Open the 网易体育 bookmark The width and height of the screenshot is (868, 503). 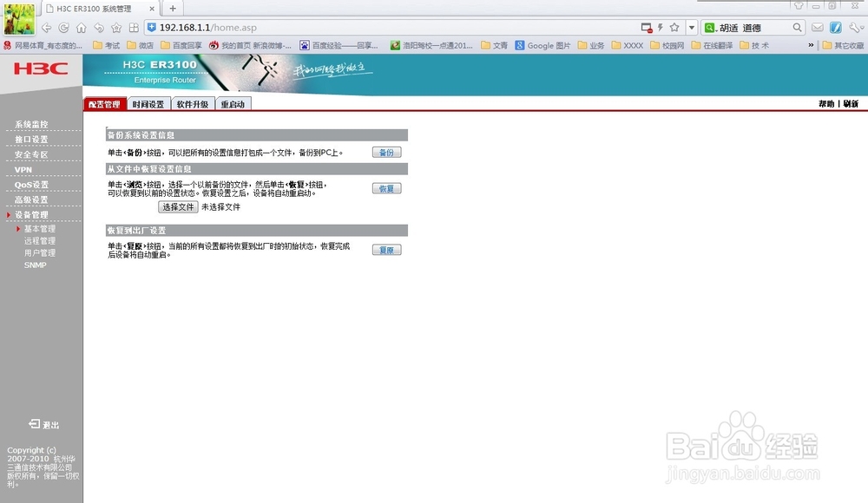tap(43, 45)
